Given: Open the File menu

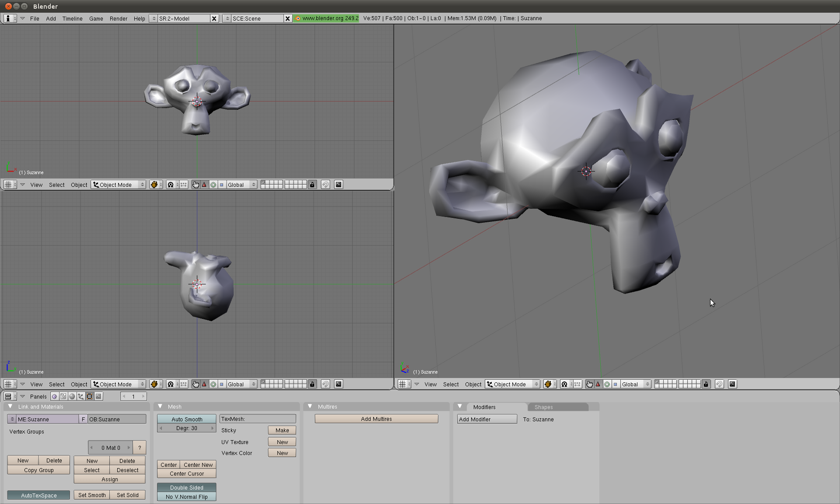Looking at the screenshot, I should 35,18.
